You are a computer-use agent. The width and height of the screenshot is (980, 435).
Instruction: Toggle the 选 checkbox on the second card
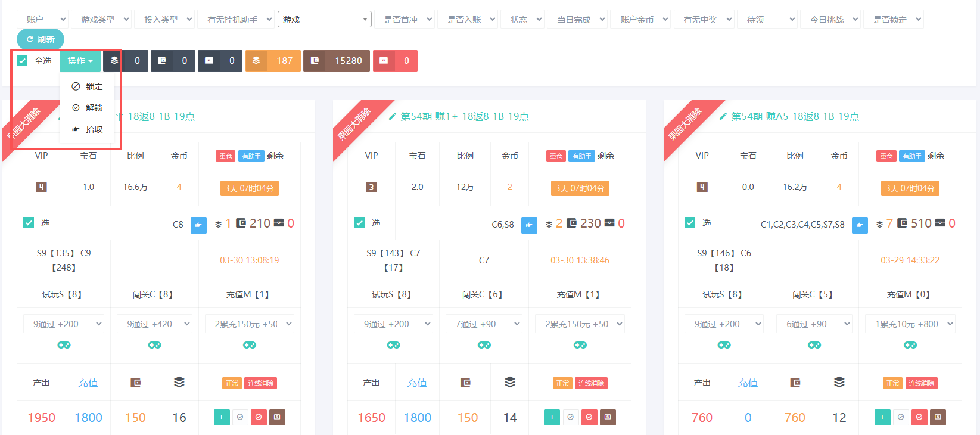point(359,223)
